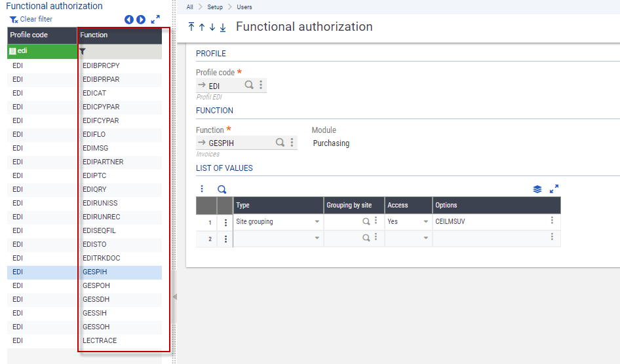Open the Access dropdown in row 1

[x=425, y=222]
